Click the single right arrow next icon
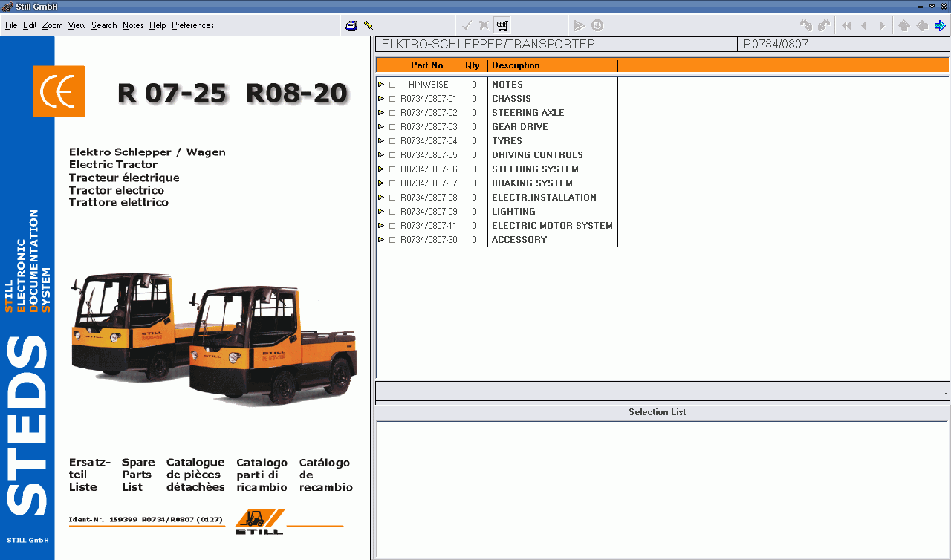951x560 pixels. coord(882,25)
